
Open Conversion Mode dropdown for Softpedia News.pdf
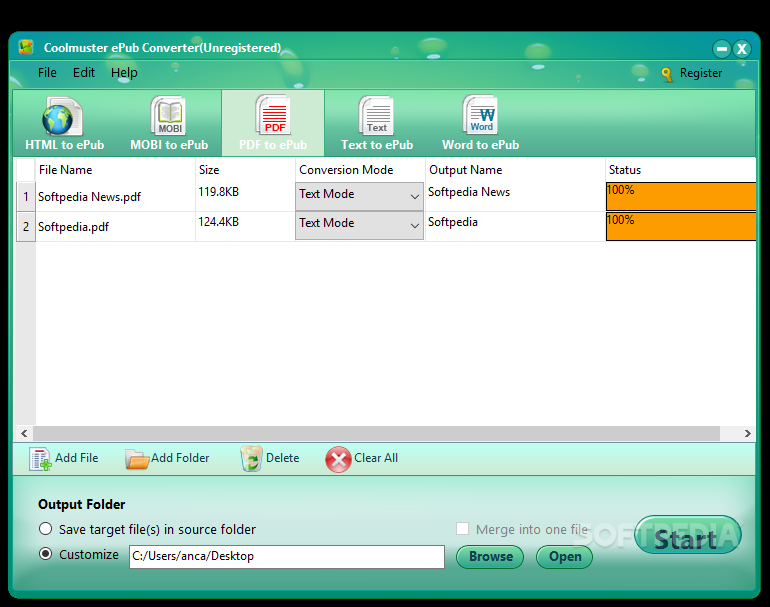(359, 196)
